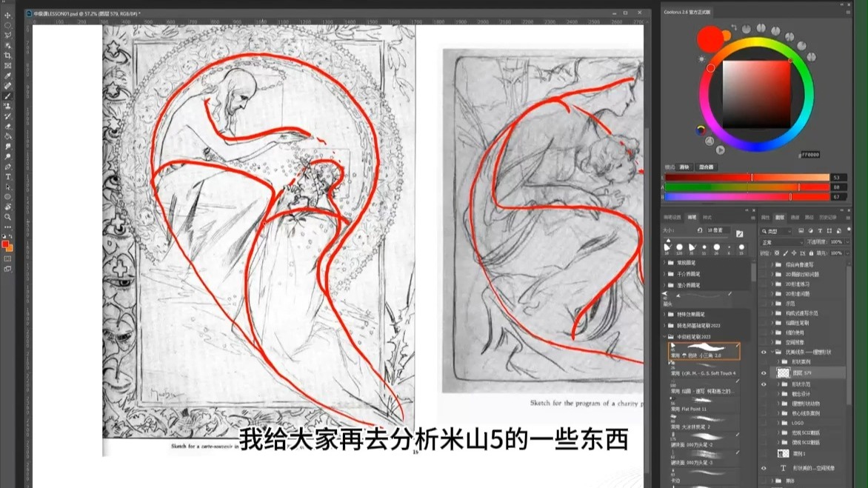Screen dimensions: 868x488
Task: Expand the 特殊效果画笔 brush folder
Action: [665, 314]
